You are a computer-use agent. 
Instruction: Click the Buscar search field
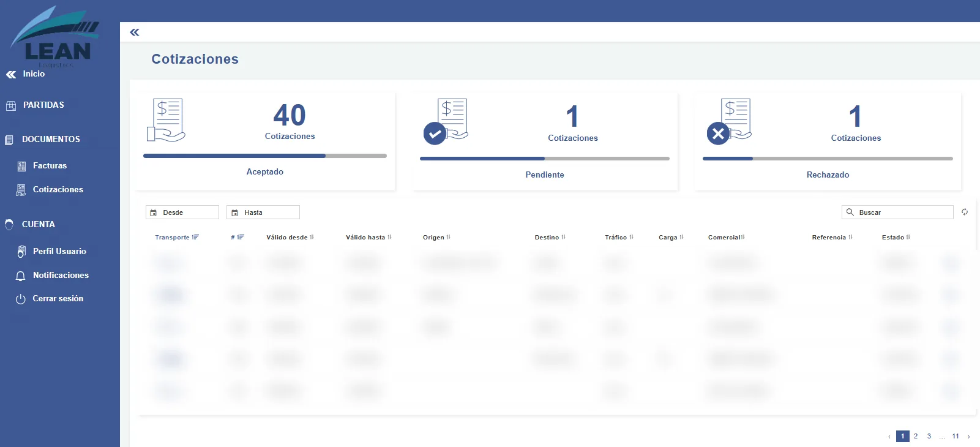tap(897, 212)
